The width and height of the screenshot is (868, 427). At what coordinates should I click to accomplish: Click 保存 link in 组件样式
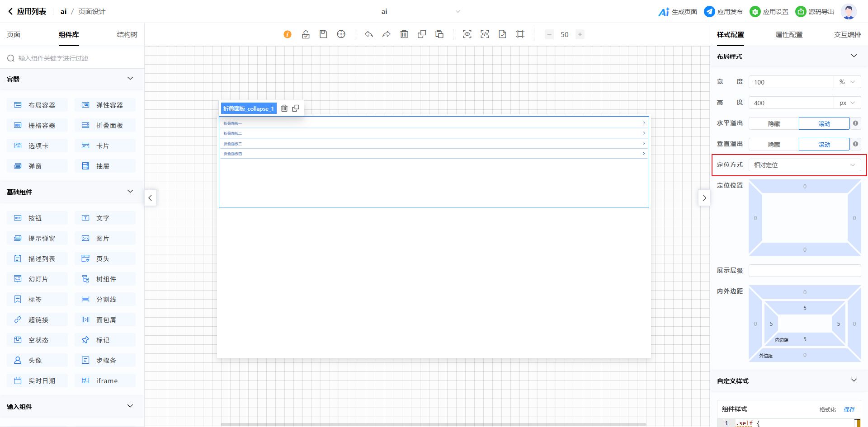tap(849, 409)
